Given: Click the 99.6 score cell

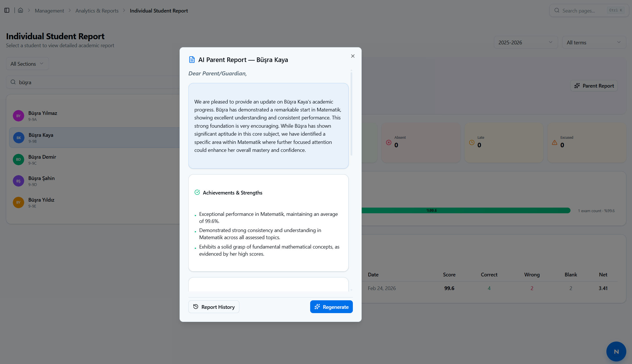Looking at the screenshot, I should [x=449, y=288].
